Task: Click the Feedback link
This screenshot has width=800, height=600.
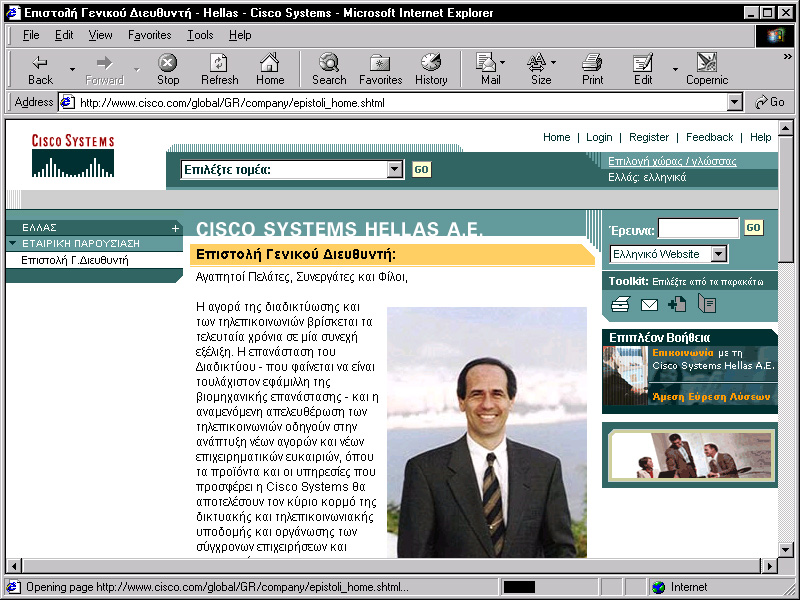Action: (709, 137)
